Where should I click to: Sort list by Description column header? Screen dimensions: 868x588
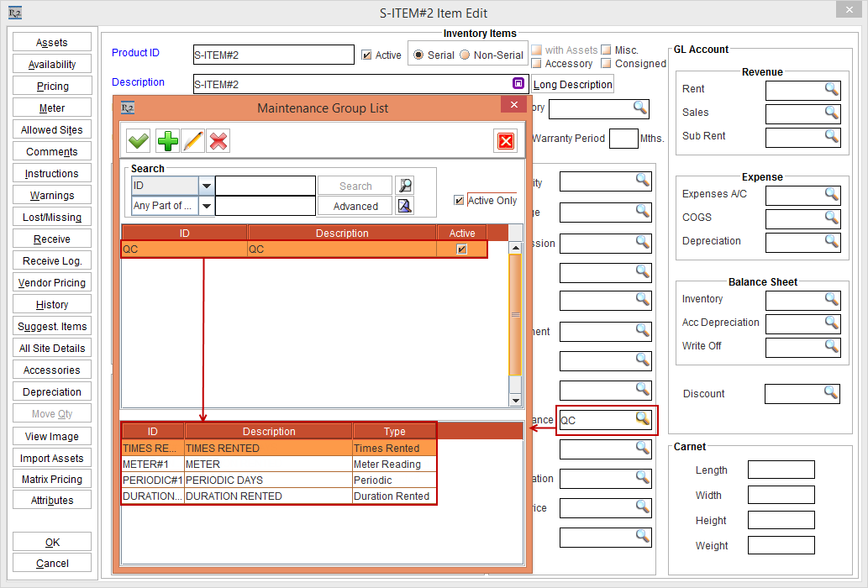[x=342, y=233]
